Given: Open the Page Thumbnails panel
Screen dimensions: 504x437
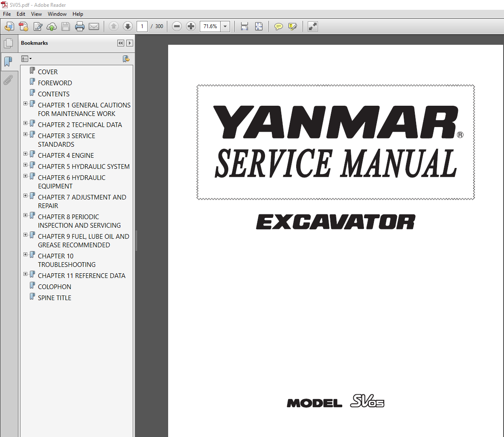Looking at the screenshot, I should tap(9, 43).
